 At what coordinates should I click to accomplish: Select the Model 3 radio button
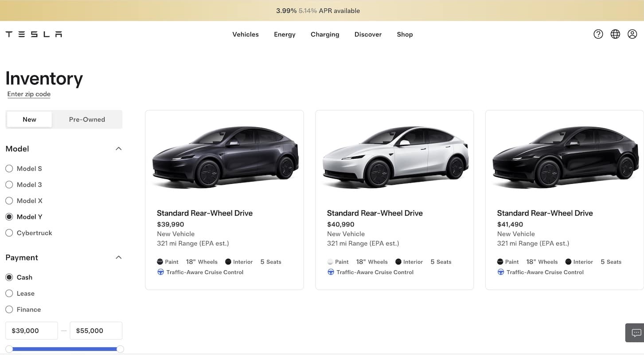(9, 184)
